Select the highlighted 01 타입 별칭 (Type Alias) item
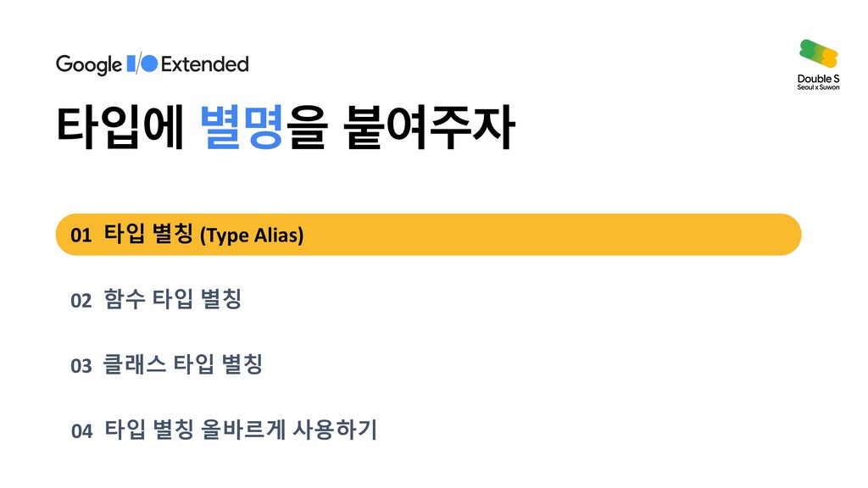The height and width of the screenshot is (488, 868). 428,235
